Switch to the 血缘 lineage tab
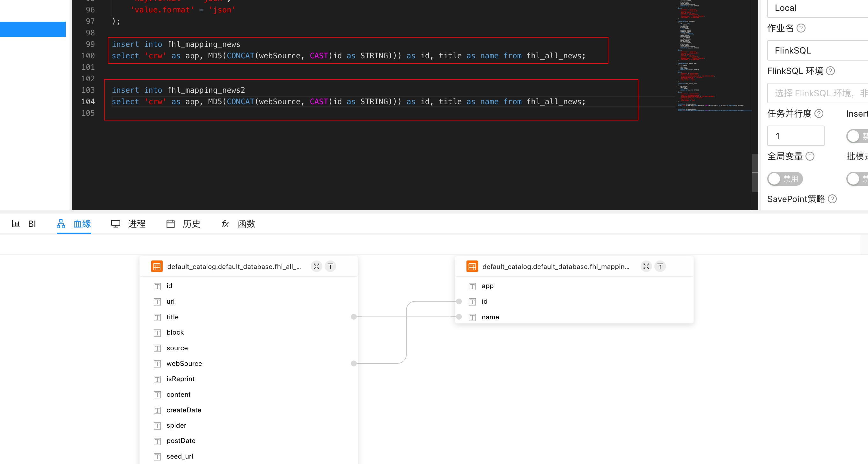 [74, 224]
